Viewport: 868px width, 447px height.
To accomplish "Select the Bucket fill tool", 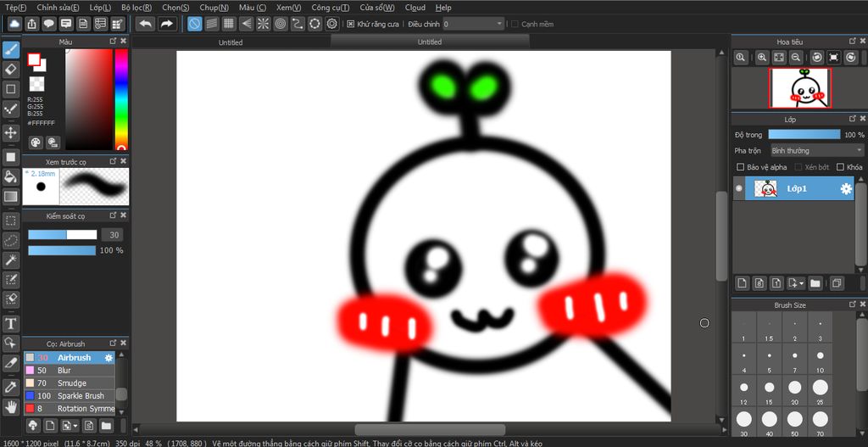I will coord(10,176).
